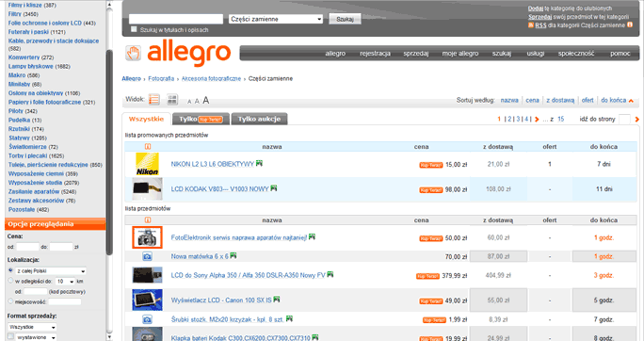Open Wyświetlacz LCD Canon thumbnail
644x341 pixels.
(147, 300)
